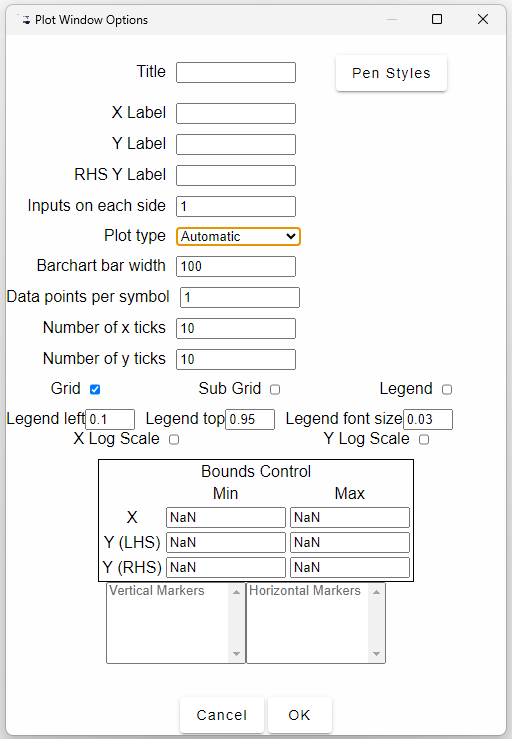Screen dimensions: 512x739
Task: Enable the Sub Grid checkbox
Action: 275,389
